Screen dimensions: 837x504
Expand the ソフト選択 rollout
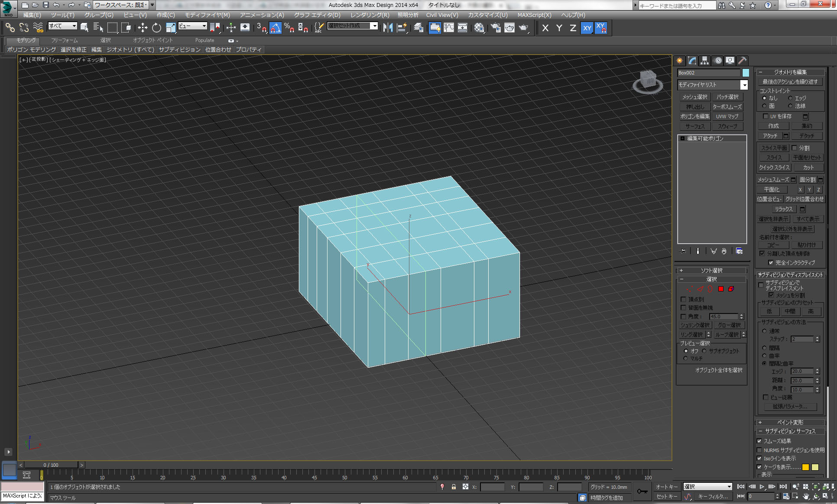click(711, 270)
